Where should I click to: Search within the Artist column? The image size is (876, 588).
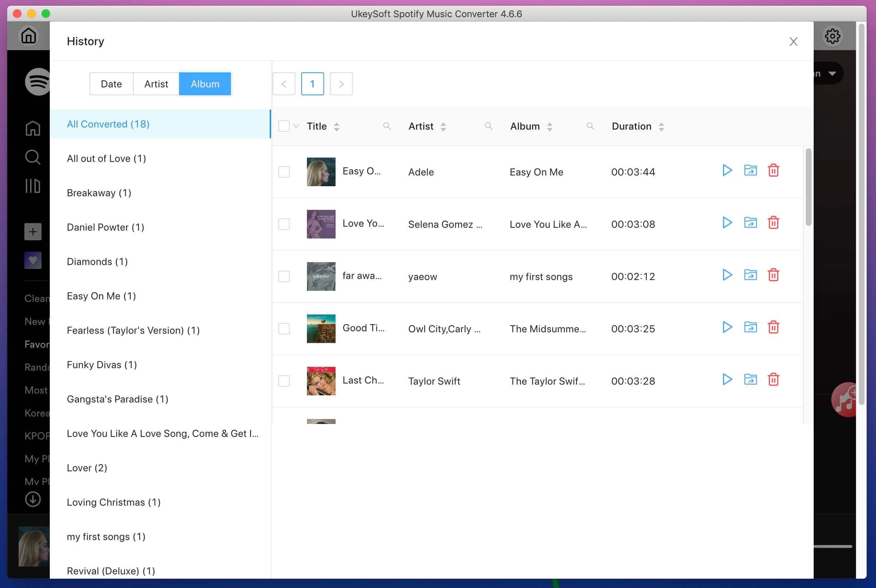click(488, 126)
